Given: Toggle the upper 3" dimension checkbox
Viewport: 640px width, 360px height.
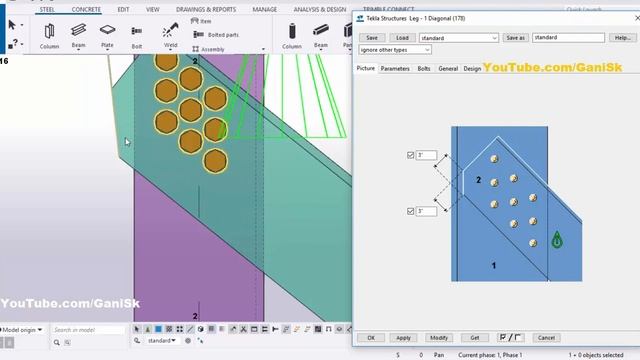Looking at the screenshot, I should [x=411, y=155].
